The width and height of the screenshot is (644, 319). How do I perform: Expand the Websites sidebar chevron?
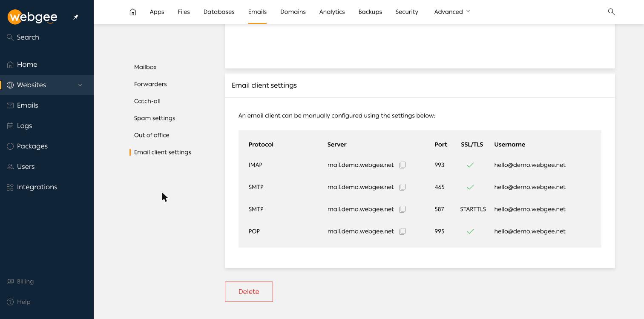[x=80, y=85]
